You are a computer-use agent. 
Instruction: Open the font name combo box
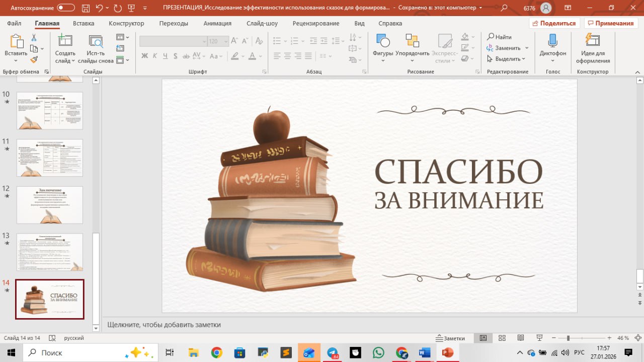(173, 41)
